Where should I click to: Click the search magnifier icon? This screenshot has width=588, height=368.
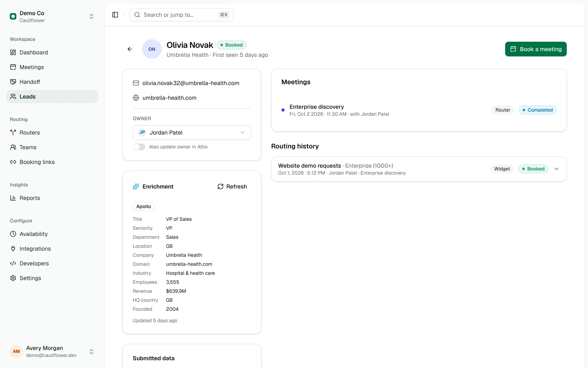[x=137, y=15]
